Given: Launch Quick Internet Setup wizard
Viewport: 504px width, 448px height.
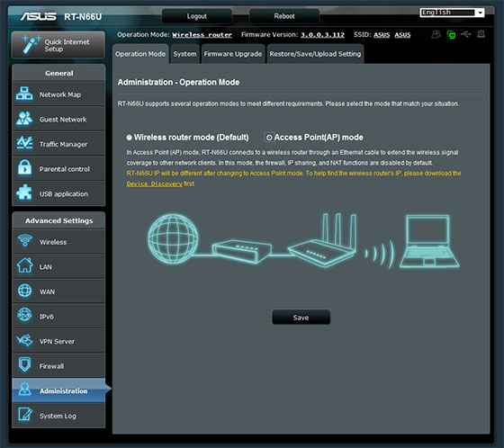Looking at the screenshot, I should coord(58,45).
